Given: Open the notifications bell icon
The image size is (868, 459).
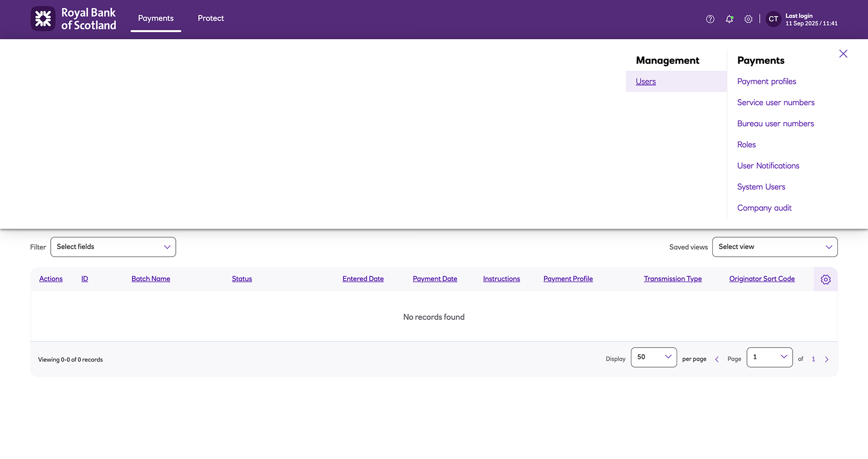Looking at the screenshot, I should point(729,19).
